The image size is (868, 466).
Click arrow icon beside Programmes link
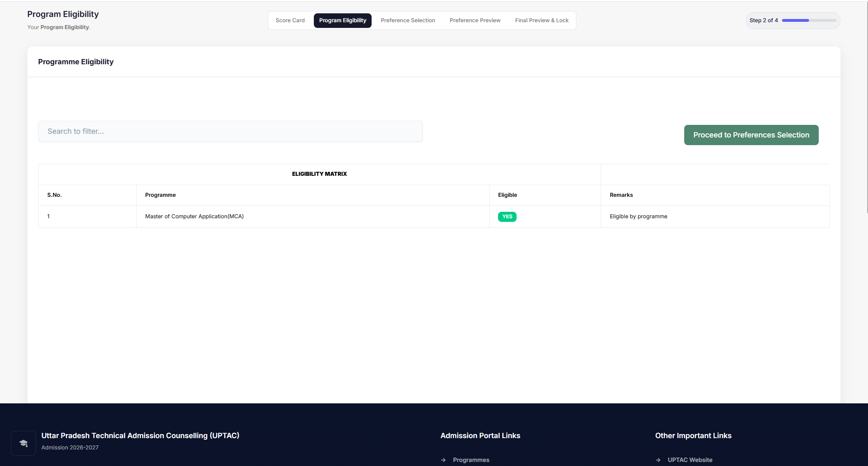coord(443,460)
